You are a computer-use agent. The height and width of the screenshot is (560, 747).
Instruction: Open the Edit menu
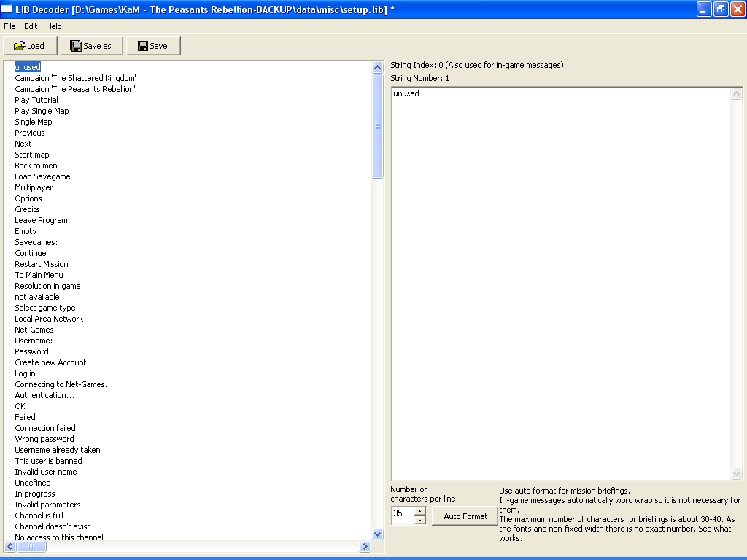pos(31,26)
